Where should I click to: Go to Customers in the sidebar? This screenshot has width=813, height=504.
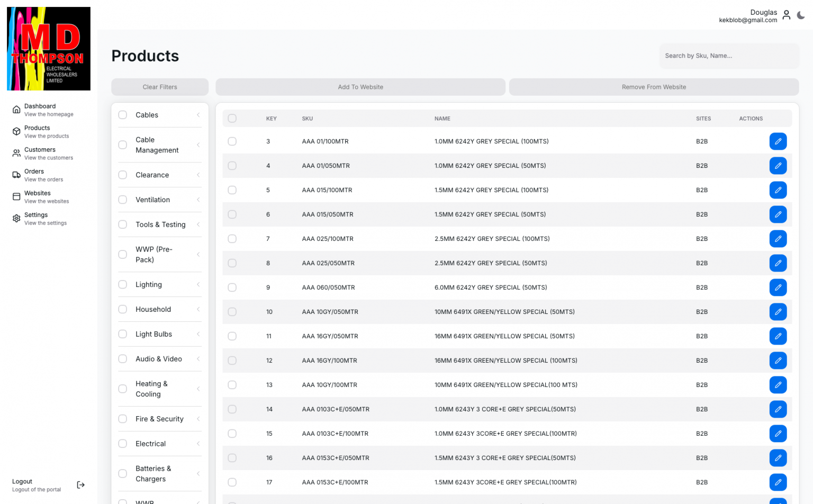pos(40,153)
